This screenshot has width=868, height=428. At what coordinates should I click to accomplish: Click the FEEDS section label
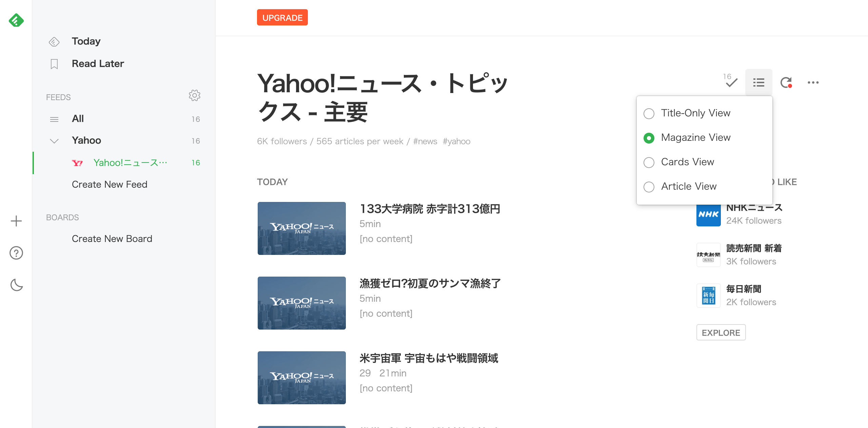[x=58, y=97]
